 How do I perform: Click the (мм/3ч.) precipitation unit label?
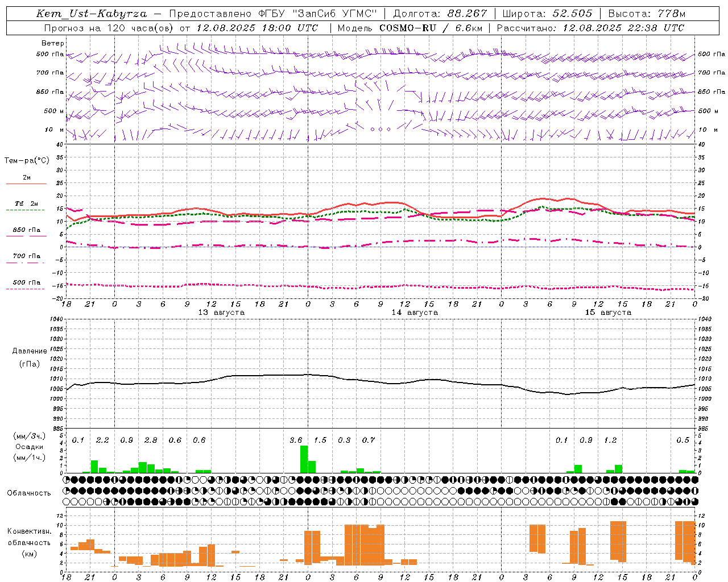click(29, 436)
